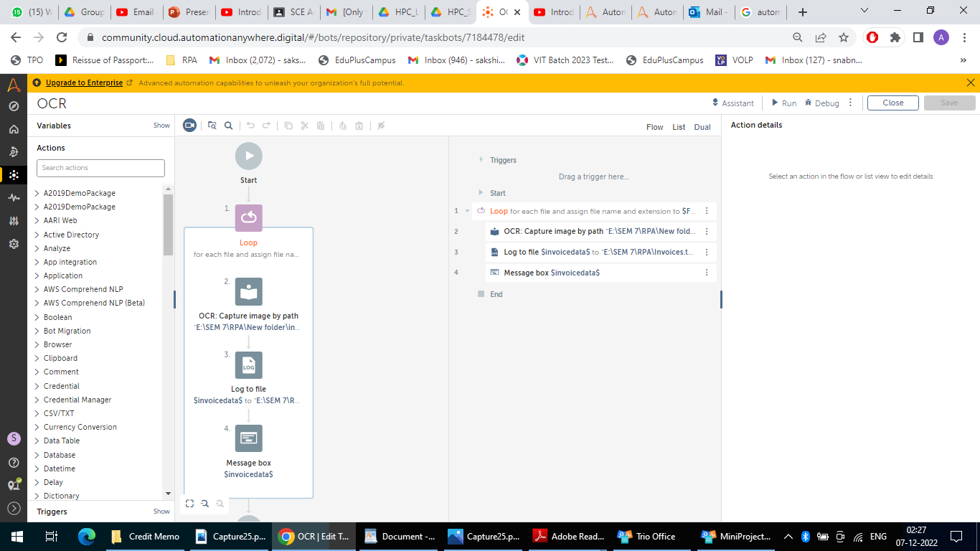
Task: Expand the Analyze action package
Action: click(x=37, y=248)
